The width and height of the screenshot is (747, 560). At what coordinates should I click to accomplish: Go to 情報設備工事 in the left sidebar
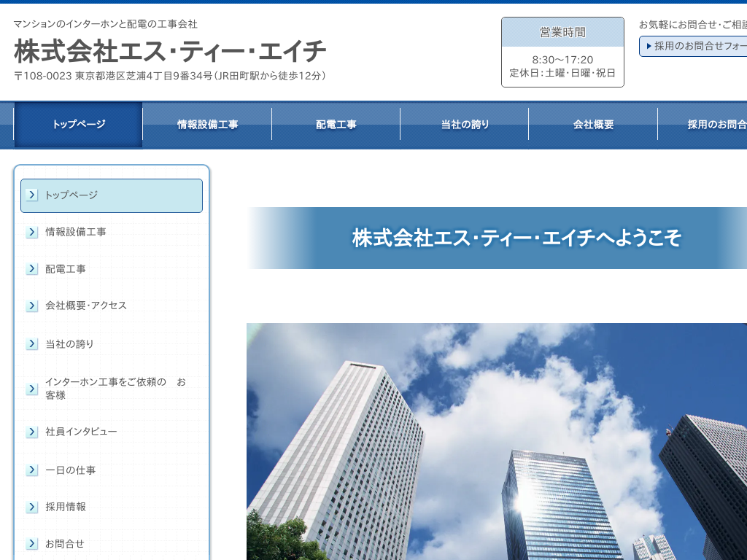112,232
